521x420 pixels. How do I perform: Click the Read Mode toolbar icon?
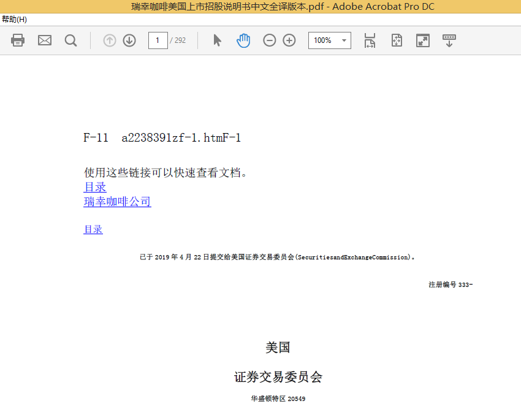pyautogui.click(x=449, y=40)
